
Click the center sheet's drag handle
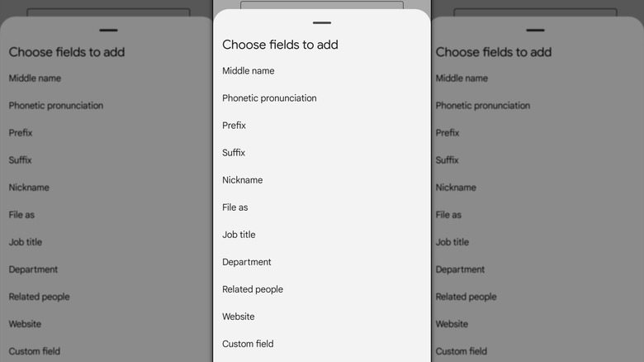(x=322, y=23)
